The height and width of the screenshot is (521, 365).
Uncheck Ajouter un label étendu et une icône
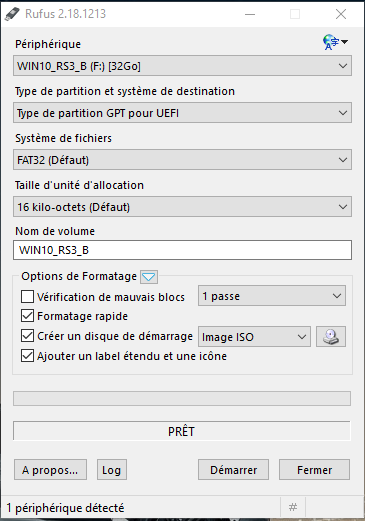tap(27, 356)
